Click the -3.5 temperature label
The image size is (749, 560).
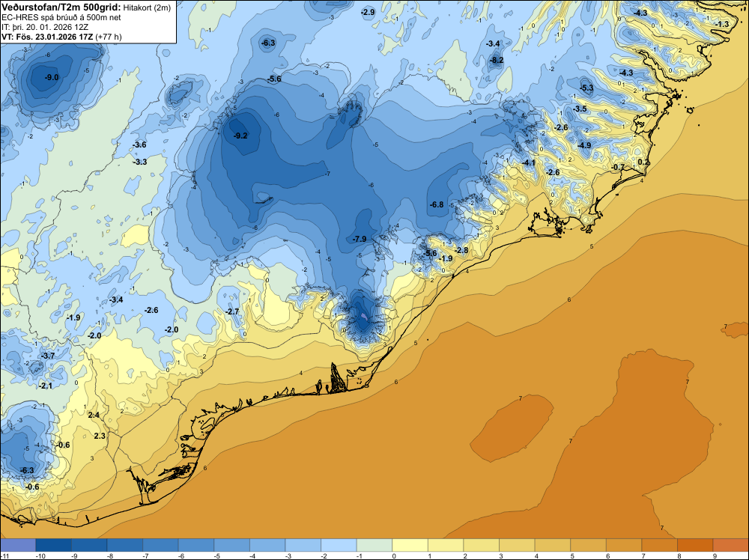tap(580, 109)
